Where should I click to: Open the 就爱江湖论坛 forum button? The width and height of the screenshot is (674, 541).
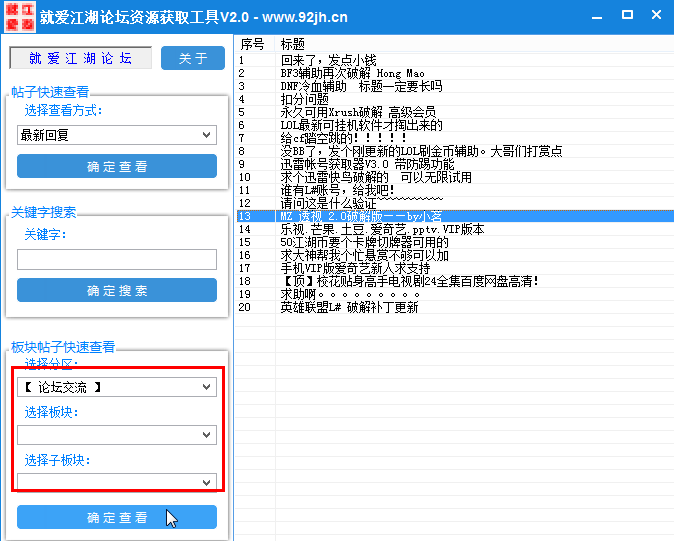(x=80, y=58)
